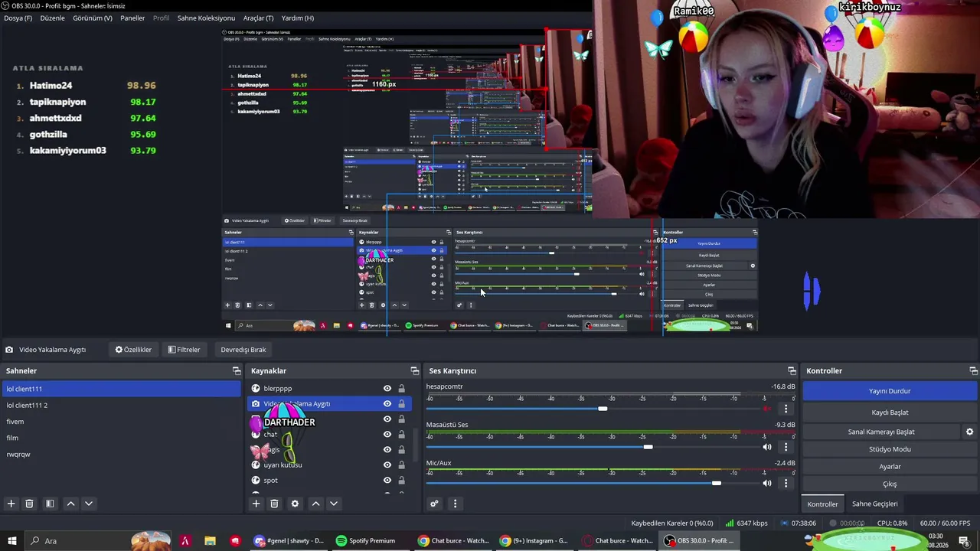Click Sanal Kamerayı Başlat button

(x=881, y=432)
